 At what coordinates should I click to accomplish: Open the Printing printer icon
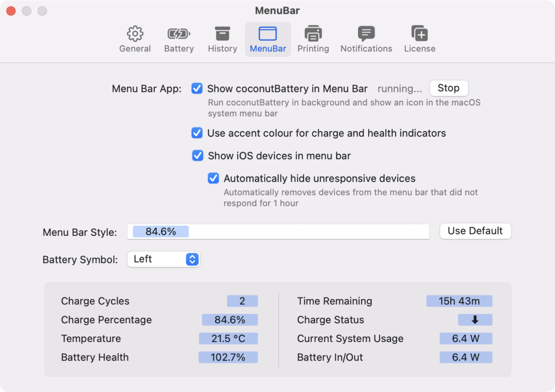click(x=313, y=34)
